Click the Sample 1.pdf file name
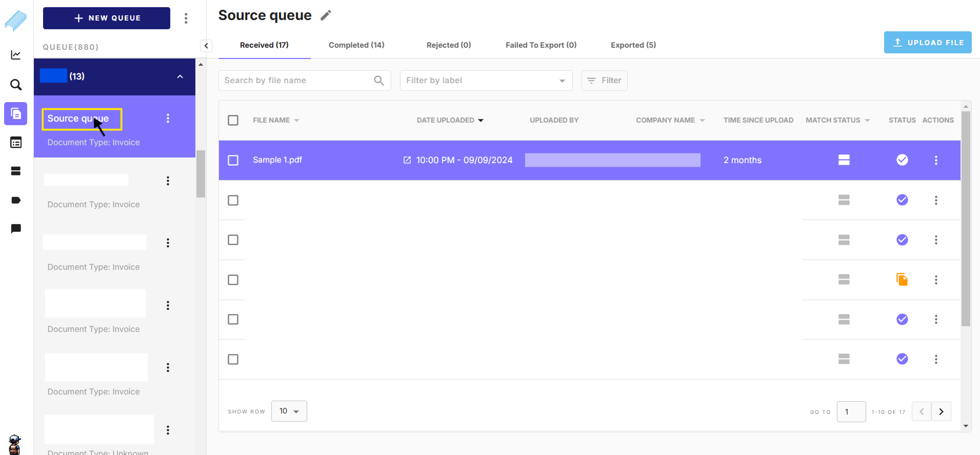This screenshot has width=980, height=455. click(x=277, y=160)
